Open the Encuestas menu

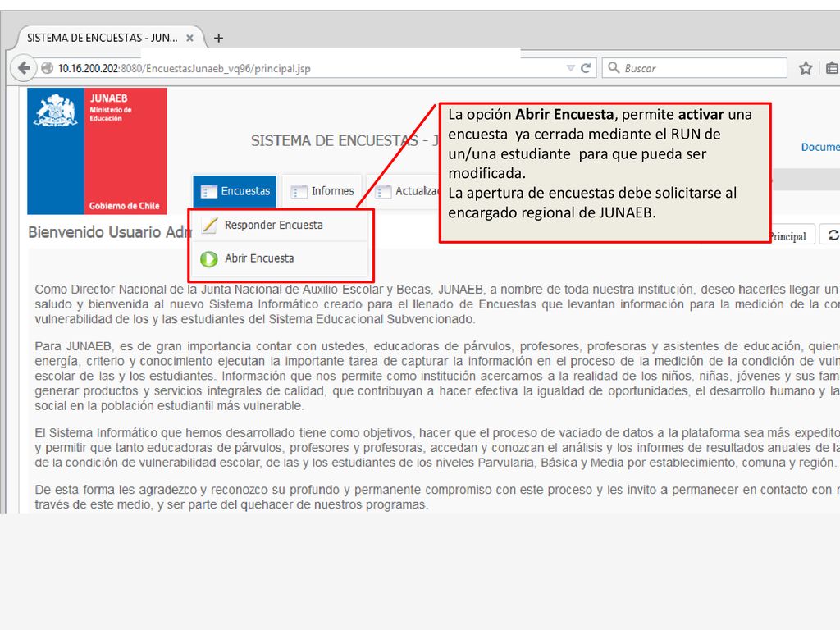click(x=235, y=191)
